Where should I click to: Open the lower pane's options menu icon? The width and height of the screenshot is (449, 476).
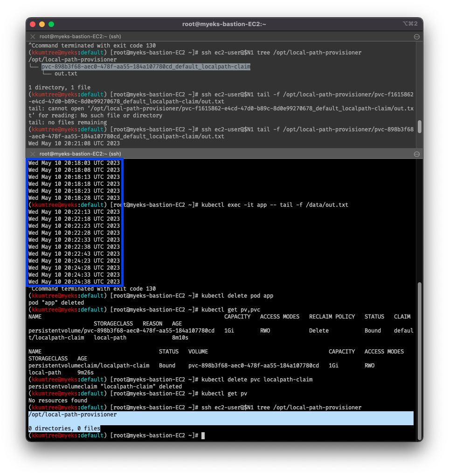tap(416, 154)
